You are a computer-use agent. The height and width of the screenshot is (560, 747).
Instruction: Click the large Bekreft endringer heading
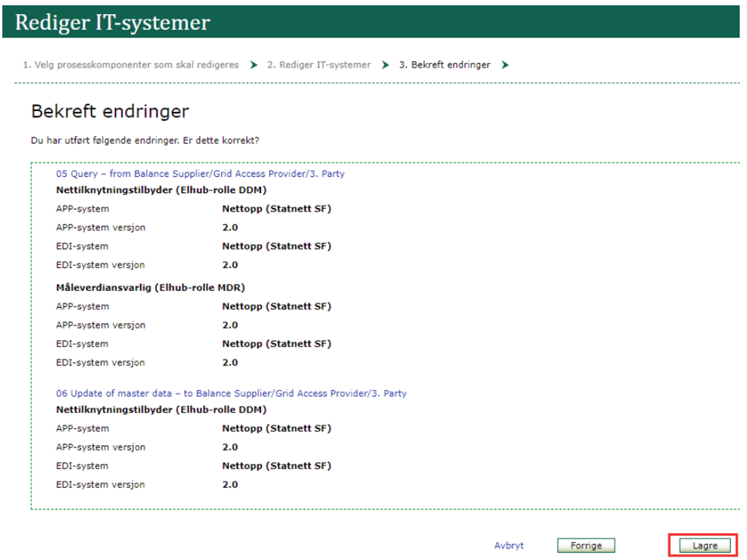pos(110,111)
